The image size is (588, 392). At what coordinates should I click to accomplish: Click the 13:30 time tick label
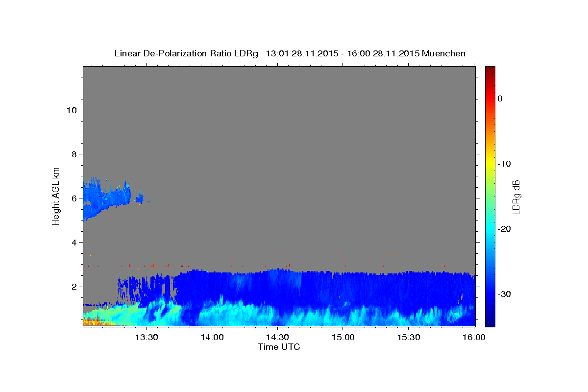(146, 337)
